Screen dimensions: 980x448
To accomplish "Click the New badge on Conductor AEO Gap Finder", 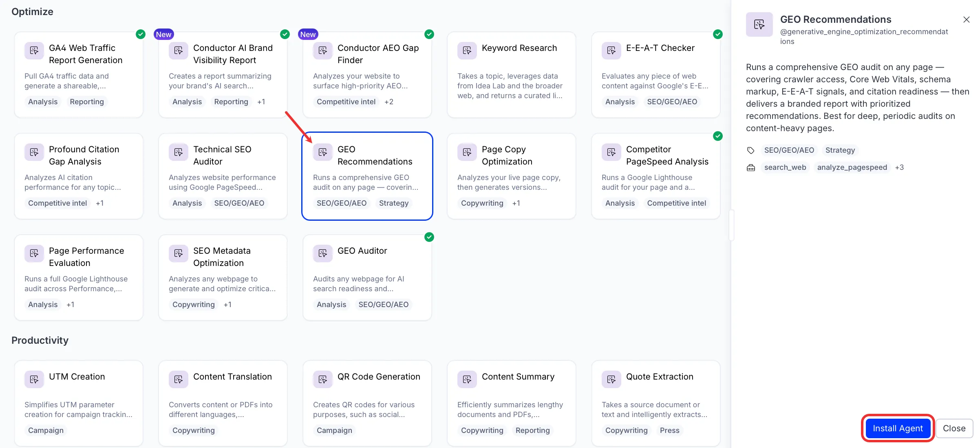I will [x=308, y=35].
